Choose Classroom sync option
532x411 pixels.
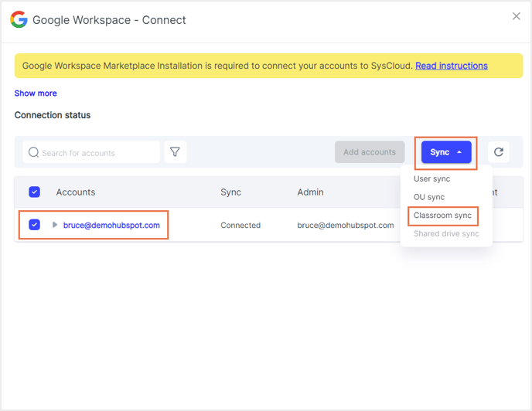pos(442,216)
